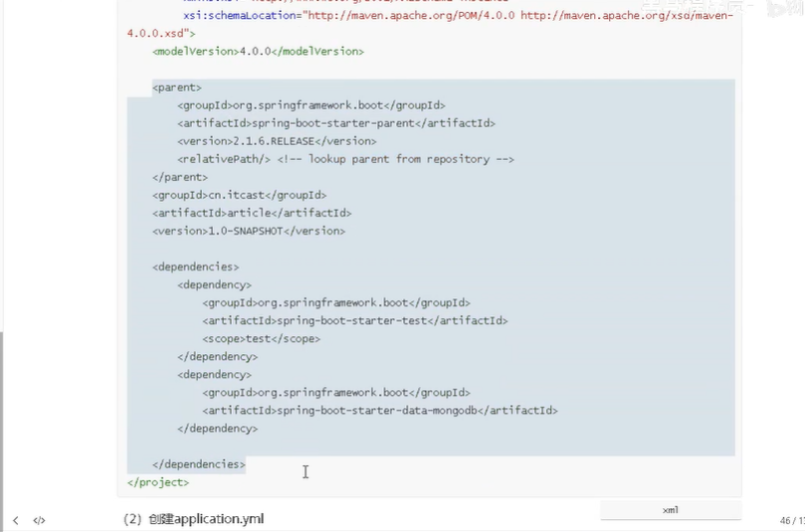Click the relativePath lookup parent comment line
Screen dimensions: 805x532
coord(346,159)
